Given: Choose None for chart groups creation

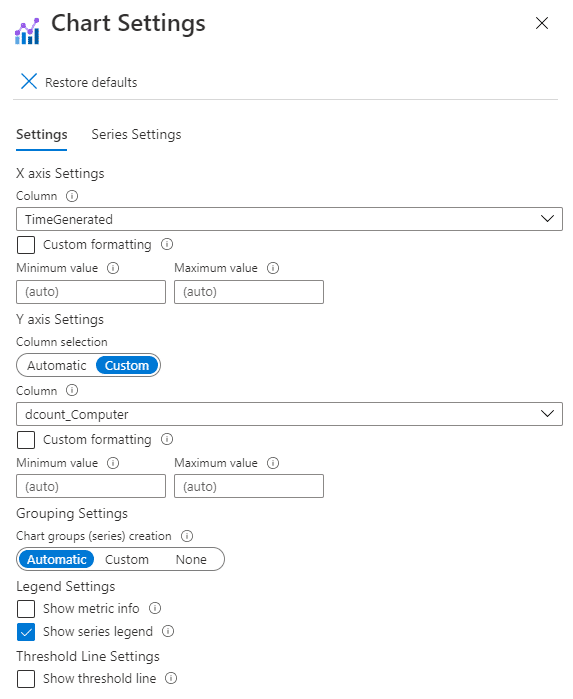Looking at the screenshot, I should (191, 559).
